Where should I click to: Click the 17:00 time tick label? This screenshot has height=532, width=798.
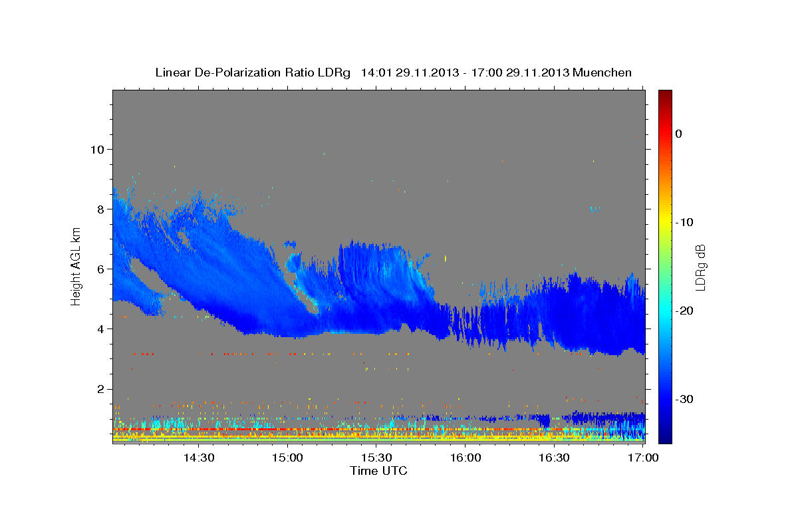643,458
